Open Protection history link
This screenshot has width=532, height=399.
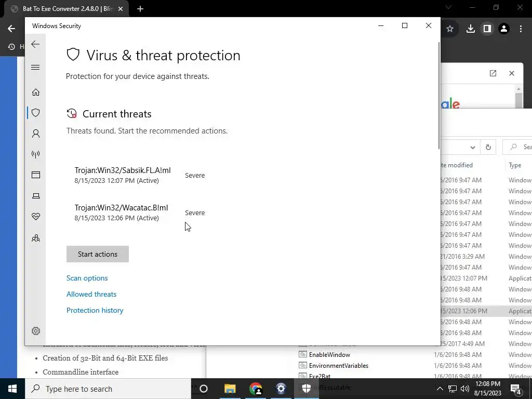[x=95, y=310]
